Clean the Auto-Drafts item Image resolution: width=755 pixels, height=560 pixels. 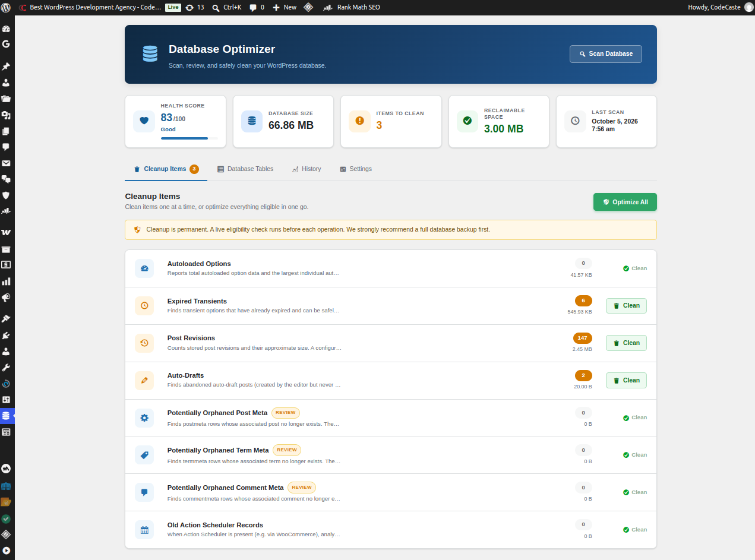(x=626, y=381)
